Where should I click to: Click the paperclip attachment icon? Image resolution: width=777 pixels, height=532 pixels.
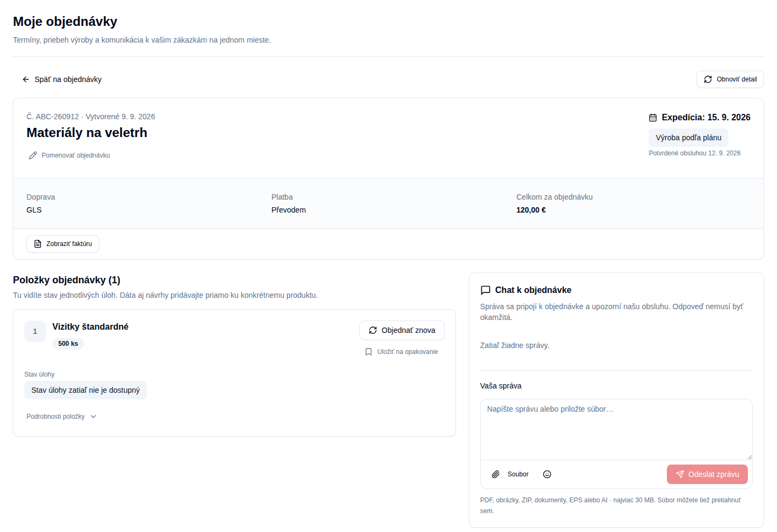click(496, 474)
